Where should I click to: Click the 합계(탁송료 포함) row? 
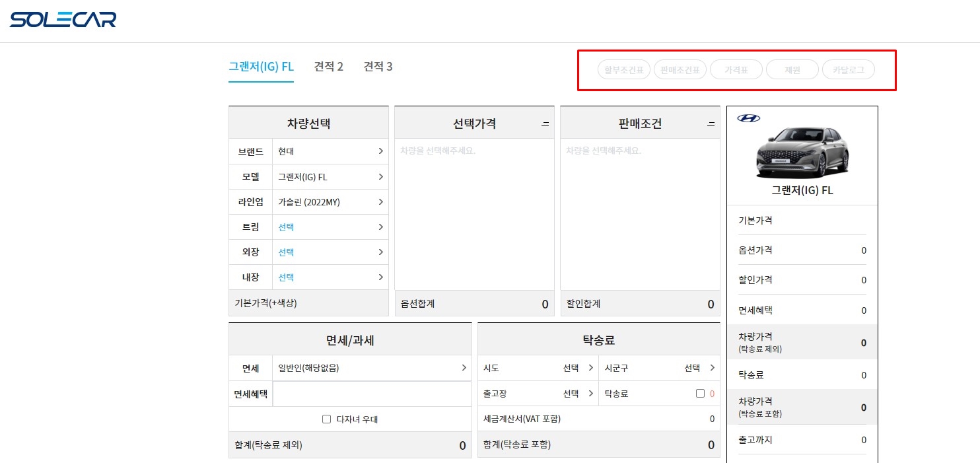pyautogui.click(x=599, y=445)
